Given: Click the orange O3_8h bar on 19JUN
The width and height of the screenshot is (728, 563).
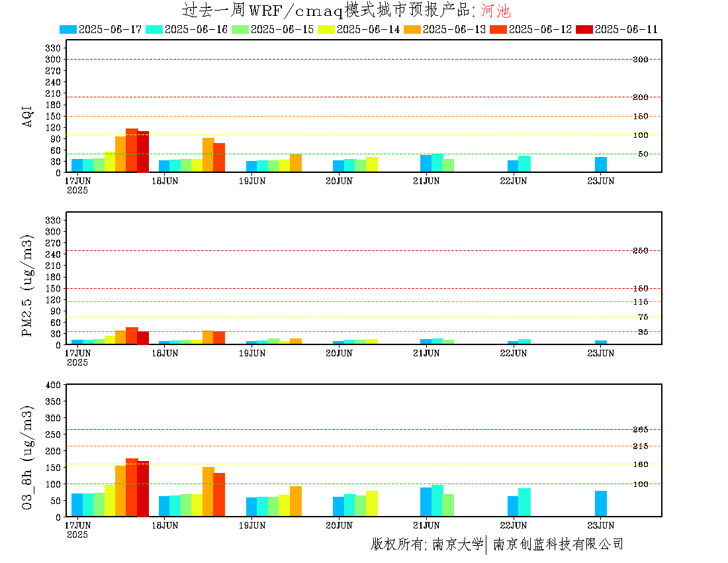Looking at the screenshot, I should coord(296,501).
